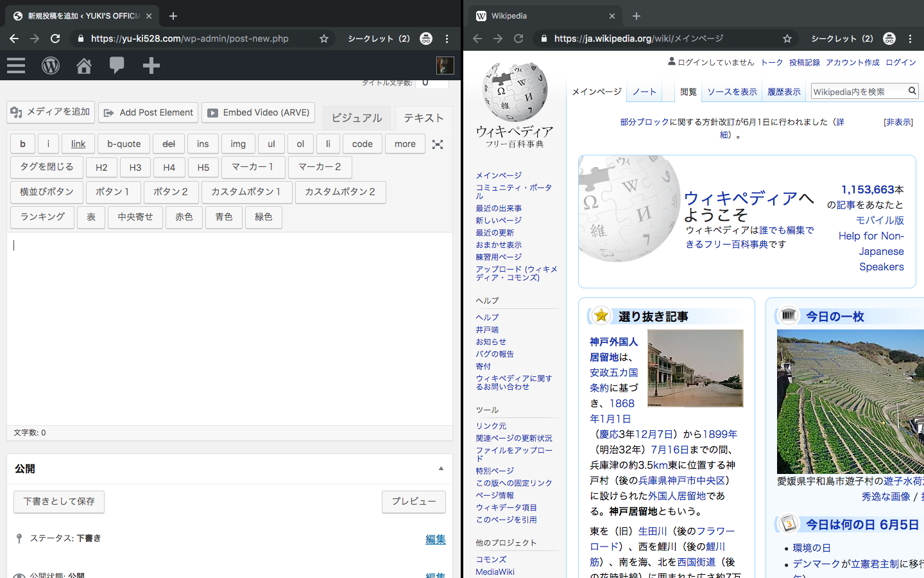This screenshot has height=578, width=924.
Task: Go back in the WordPress browser window
Action: coord(14,39)
